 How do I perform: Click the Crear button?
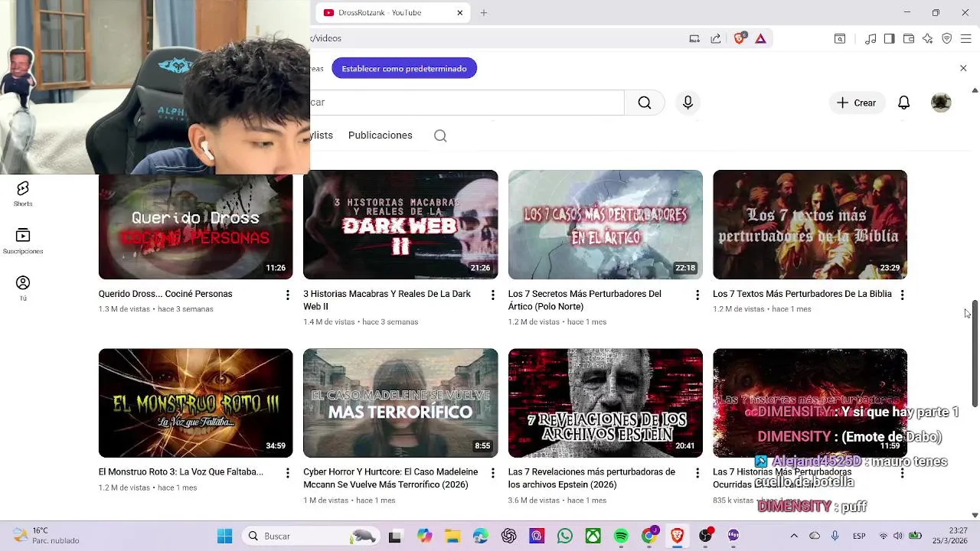tap(857, 103)
